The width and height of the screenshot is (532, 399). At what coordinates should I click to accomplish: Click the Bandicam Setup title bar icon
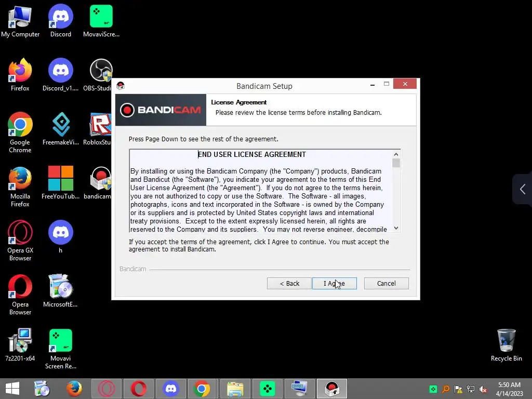(x=121, y=86)
